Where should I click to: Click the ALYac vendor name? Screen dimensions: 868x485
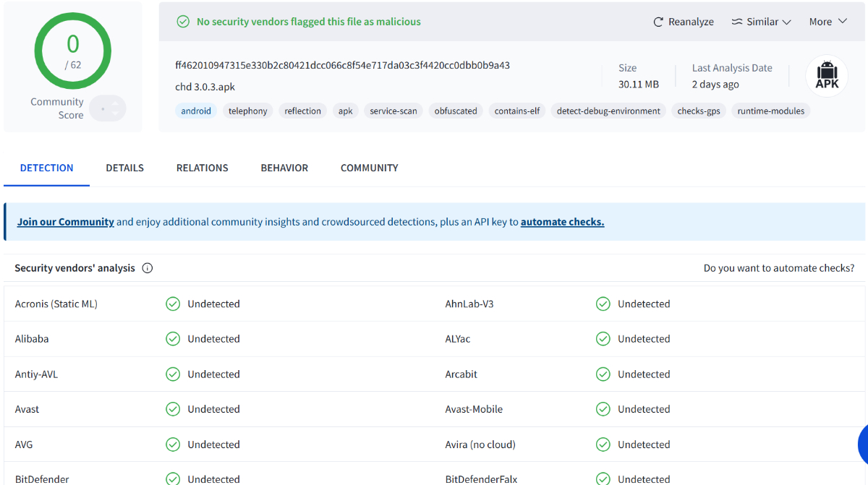458,339
